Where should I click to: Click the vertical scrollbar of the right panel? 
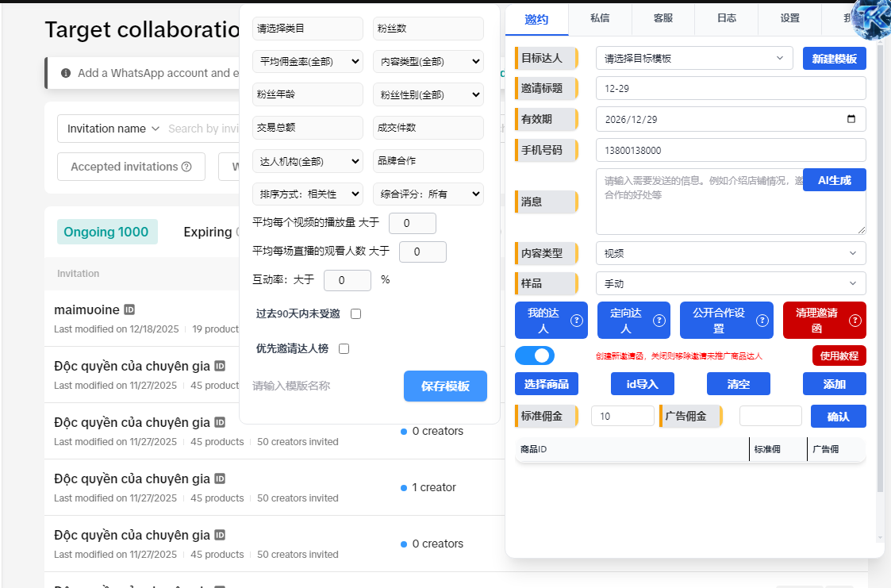[880, 278]
